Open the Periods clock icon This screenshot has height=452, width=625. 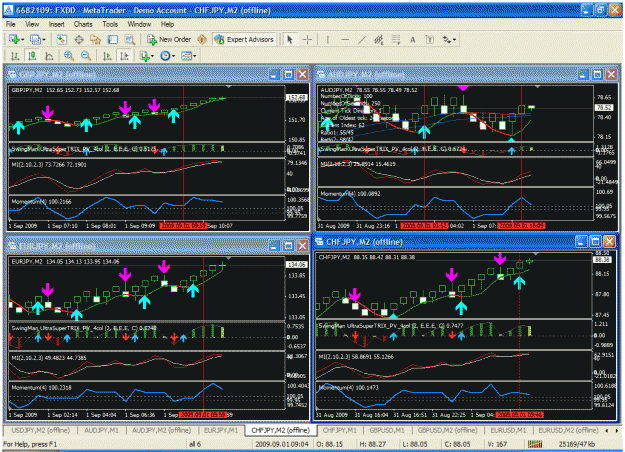[165, 56]
